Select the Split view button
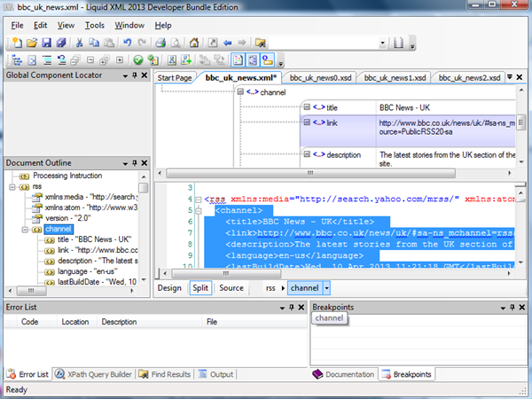This screenshot has width=532, height=399. point(200,287)
